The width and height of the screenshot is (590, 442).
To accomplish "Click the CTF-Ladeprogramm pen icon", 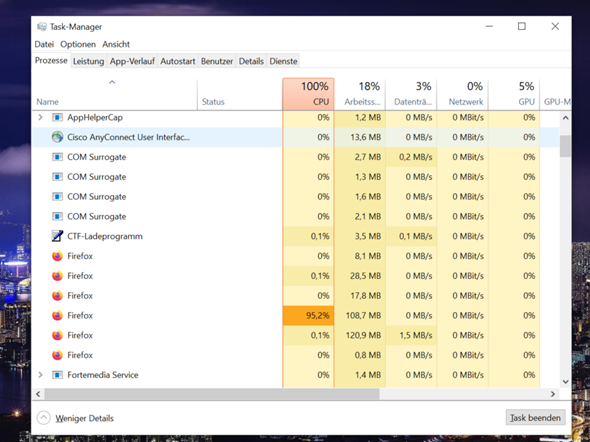I will click(x=57, y=236).
